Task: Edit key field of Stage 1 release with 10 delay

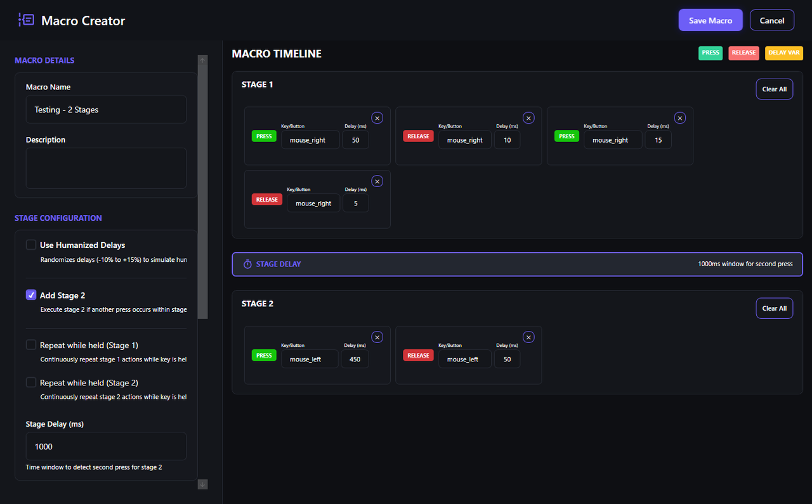Action: (465, 140)
